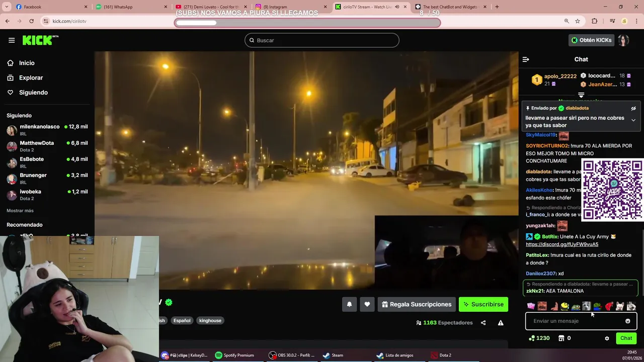Go to Inicio in the sidebar
Screen dimensions: 644x362
[x=47, y=63]
